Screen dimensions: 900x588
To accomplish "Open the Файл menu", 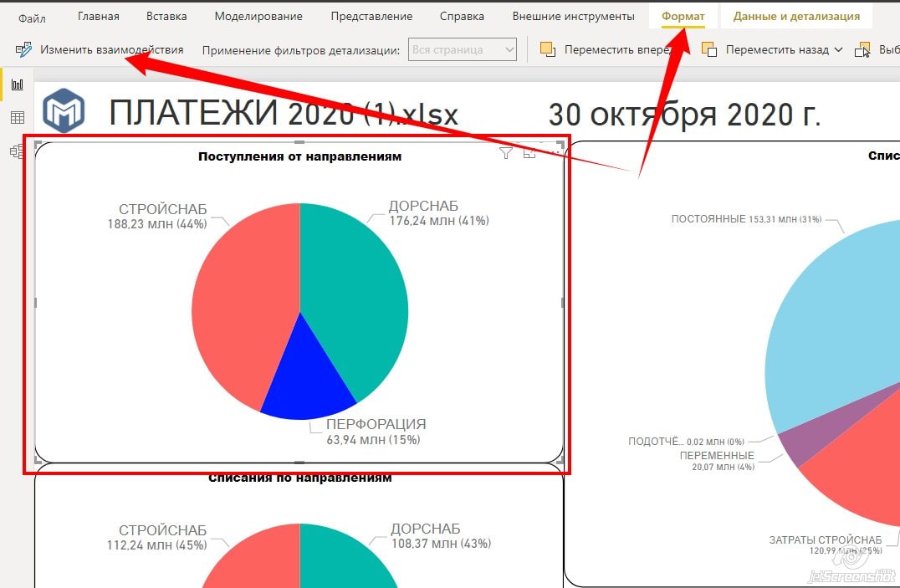I will pyautogui.click(x=32, y=18).
